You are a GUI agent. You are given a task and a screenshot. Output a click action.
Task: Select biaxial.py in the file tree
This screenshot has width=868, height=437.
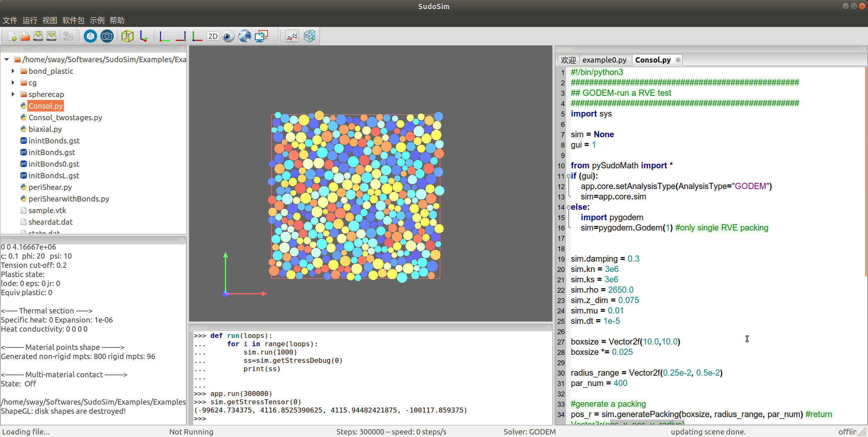pyautogui.click(x=45, y=129)
